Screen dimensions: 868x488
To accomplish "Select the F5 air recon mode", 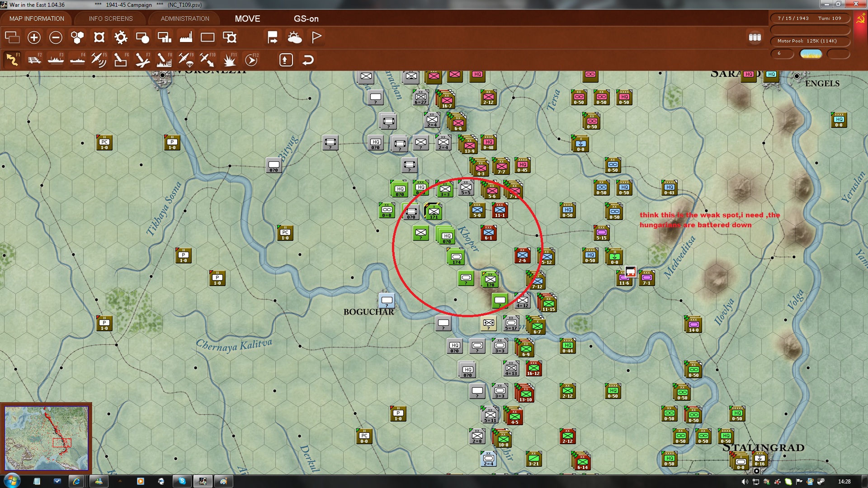I will 99,59.
